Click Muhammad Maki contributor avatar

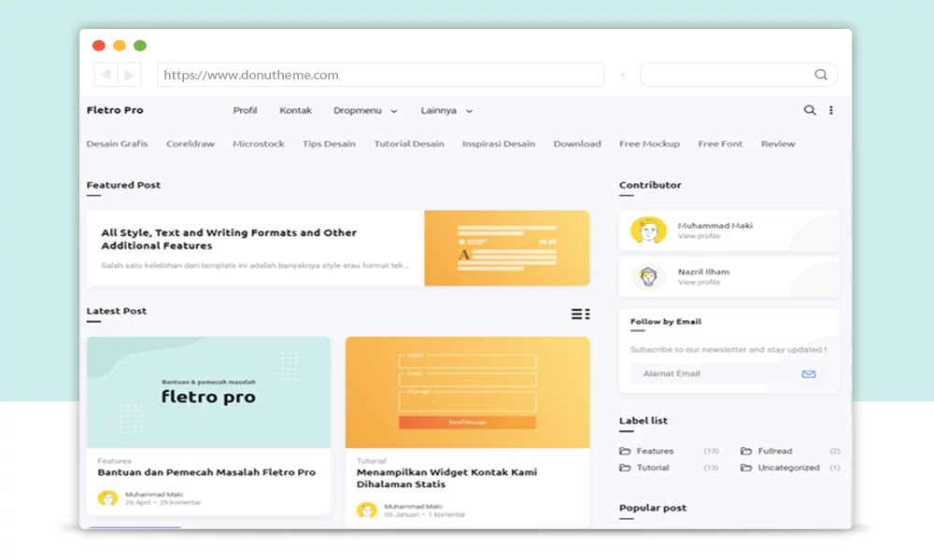(648, 231)
